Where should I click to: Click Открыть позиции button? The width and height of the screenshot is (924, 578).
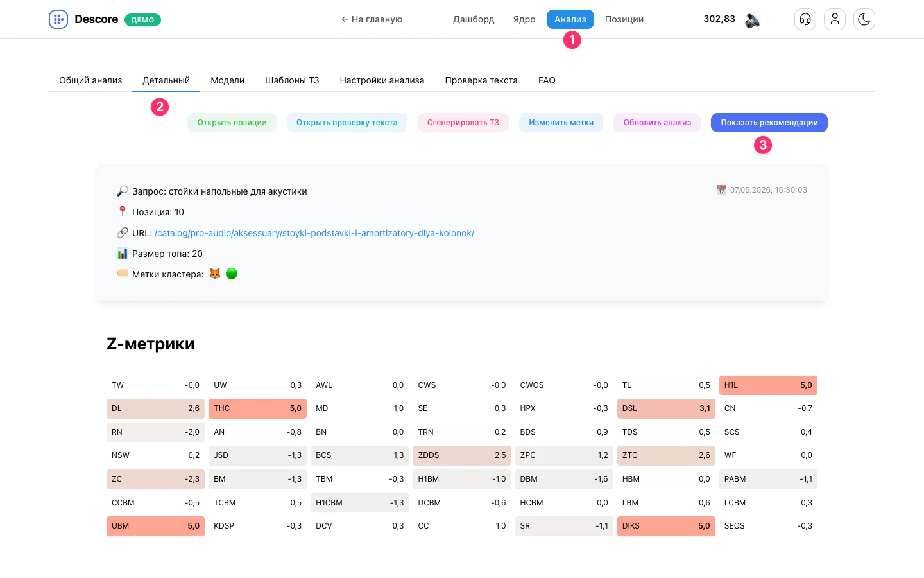click(232, 123)
